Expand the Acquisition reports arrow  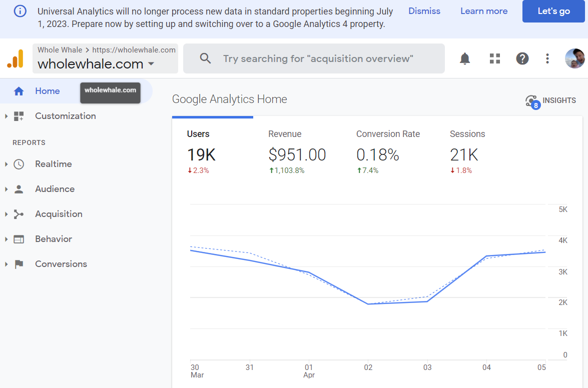click(6, 214)
